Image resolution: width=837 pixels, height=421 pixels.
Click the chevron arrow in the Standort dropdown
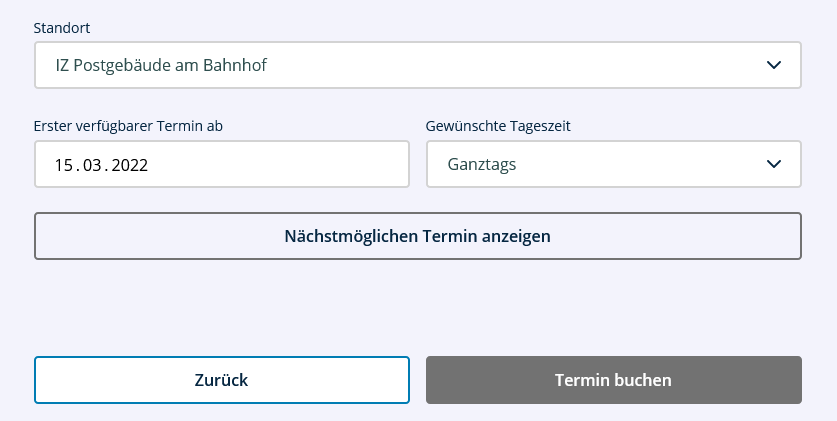pos(773,66)
